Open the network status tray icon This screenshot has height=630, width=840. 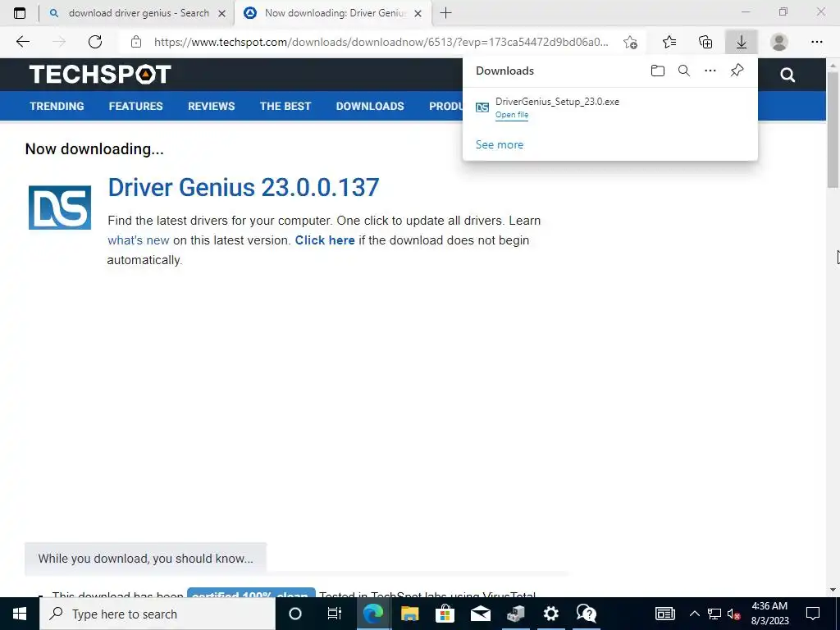tap(714, 614)
